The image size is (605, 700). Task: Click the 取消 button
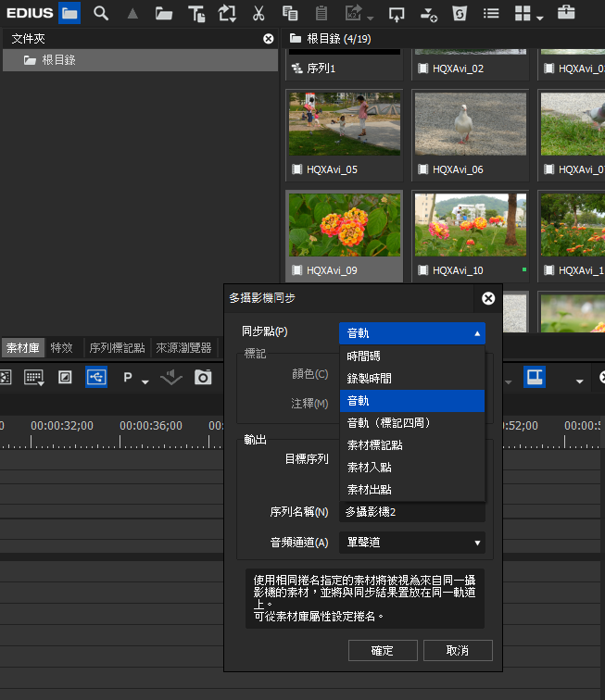tap(458, 650)
